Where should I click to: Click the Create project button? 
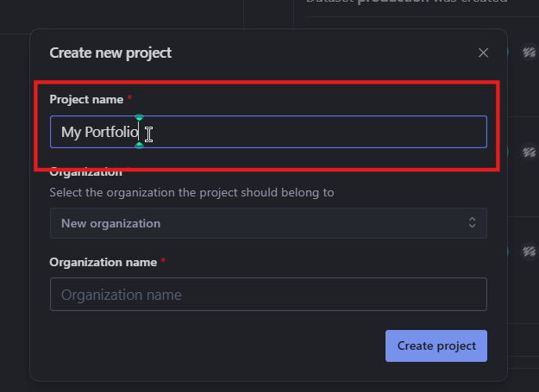coord(436,345)
